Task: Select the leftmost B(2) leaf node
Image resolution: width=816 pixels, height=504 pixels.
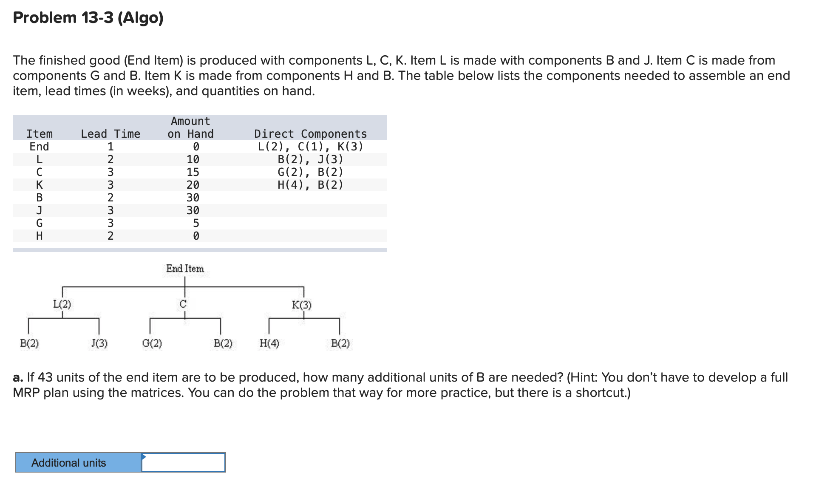Action: [x=29, y=343]
